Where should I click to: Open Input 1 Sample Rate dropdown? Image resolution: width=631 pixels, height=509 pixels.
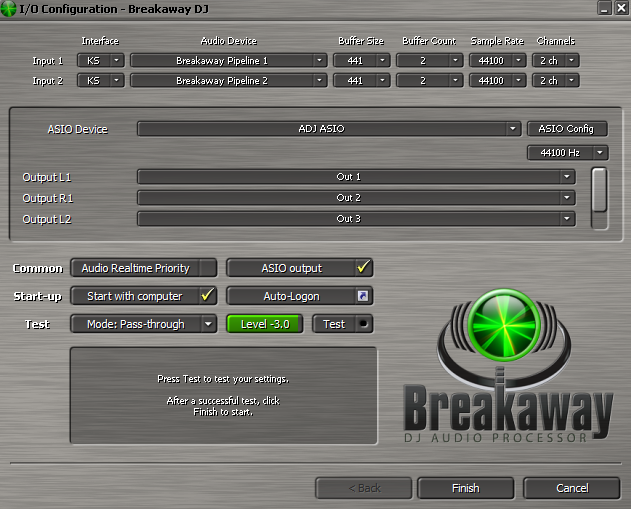[x=497, y=60]
